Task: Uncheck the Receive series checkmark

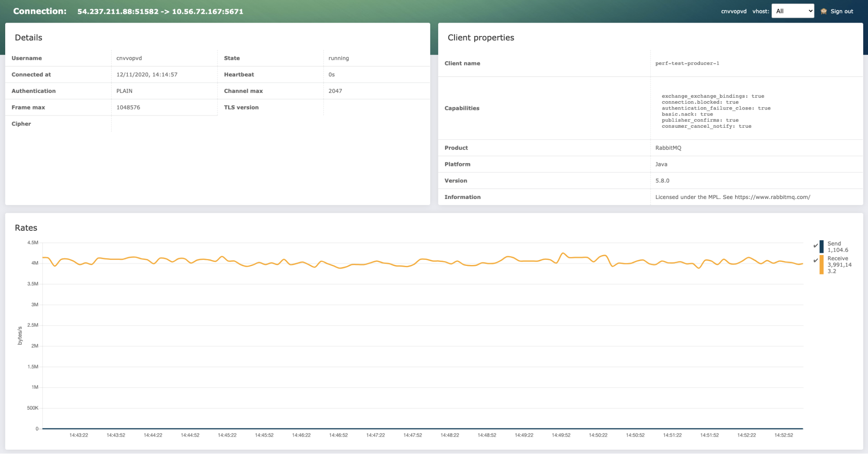Action: click(815, 261)
